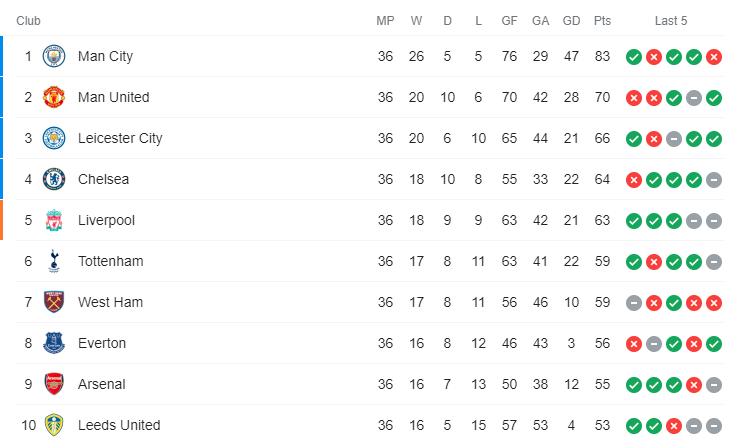Open the Tottenham team name link
750x440 pixels.
click(x=110, y=261)
